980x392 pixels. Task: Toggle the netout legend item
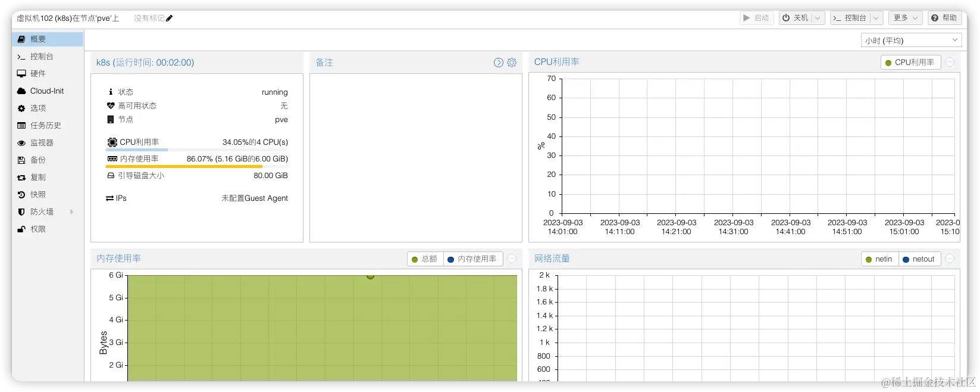pyautogui.click(x=919, y=259)
